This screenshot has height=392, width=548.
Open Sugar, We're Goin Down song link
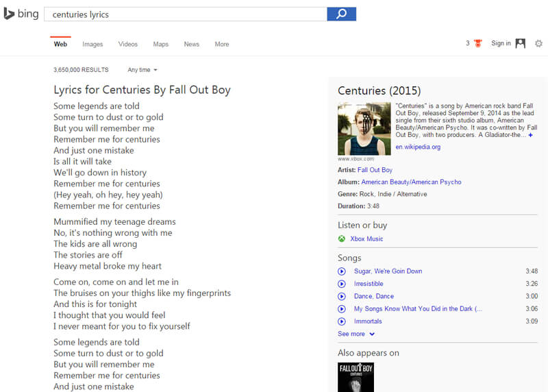388,271
